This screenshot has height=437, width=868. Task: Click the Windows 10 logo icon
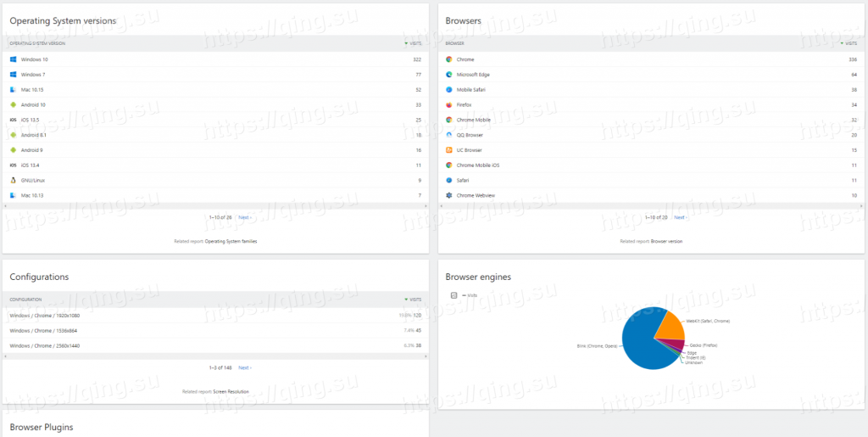click(14, 59)
